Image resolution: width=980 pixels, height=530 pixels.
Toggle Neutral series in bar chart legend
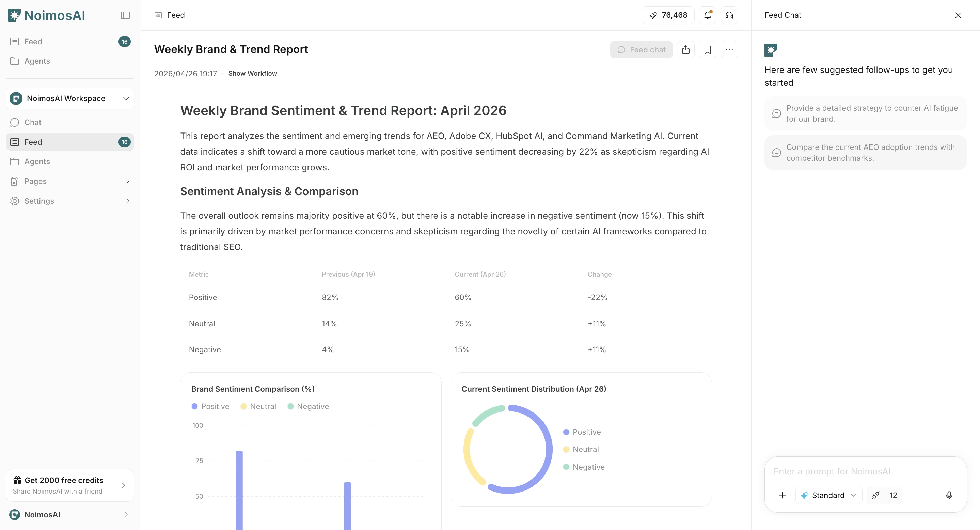(x=258, y=406)
